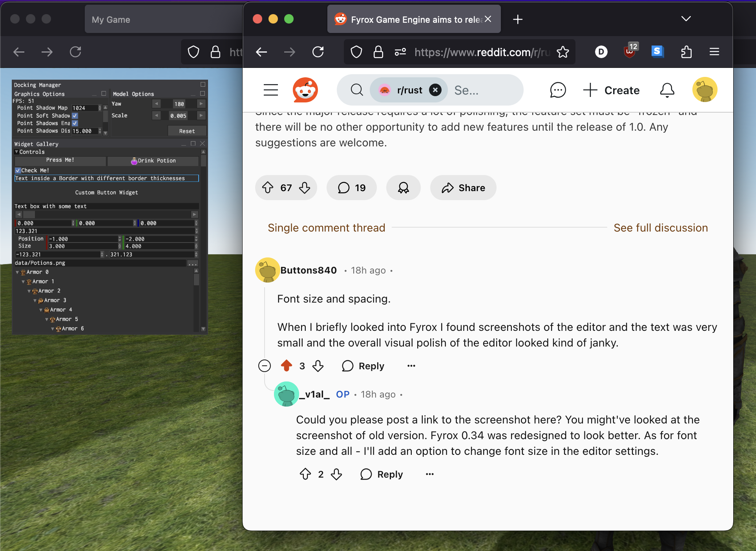This screenshot has width=756, height=551.
Task: Decrease Scale with left arrow
Action: tap(157, 115)
